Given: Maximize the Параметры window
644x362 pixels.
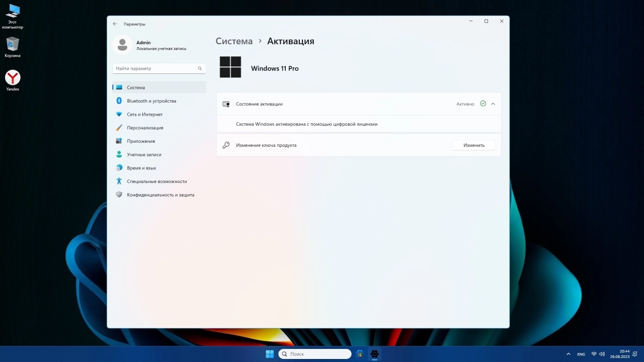Looking at the screenshot, I should (486, 21).
